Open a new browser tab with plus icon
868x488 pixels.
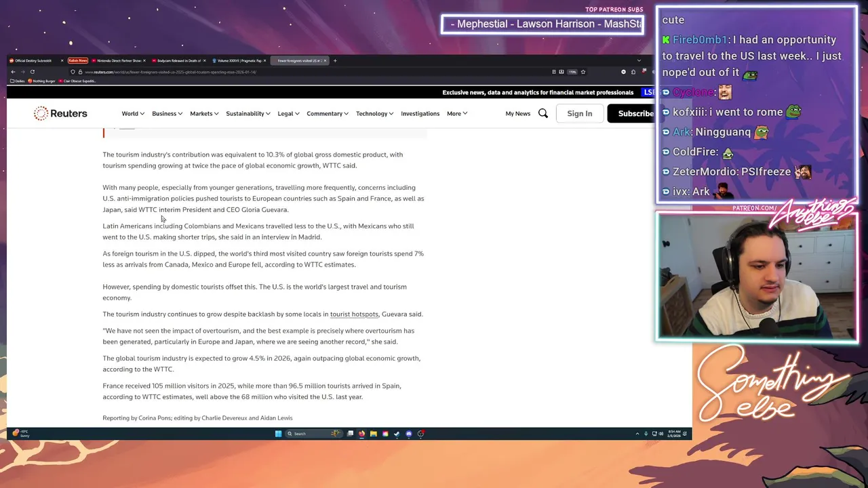click(334, 60)
